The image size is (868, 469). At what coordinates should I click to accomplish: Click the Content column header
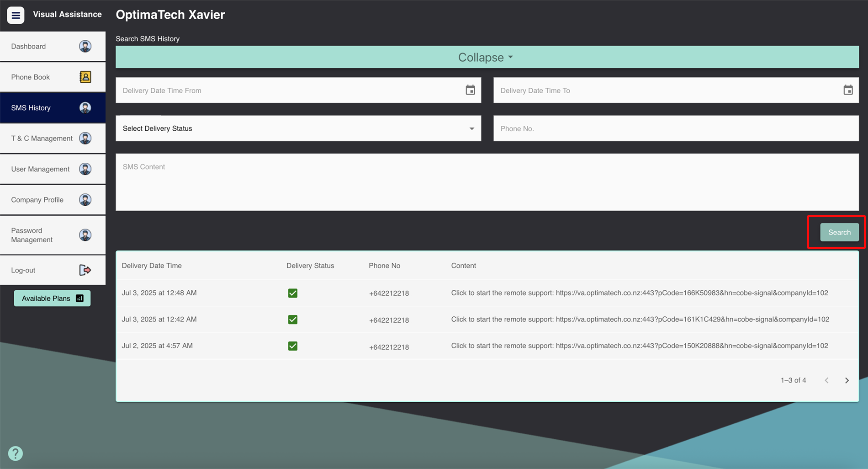tap(463, 266)
